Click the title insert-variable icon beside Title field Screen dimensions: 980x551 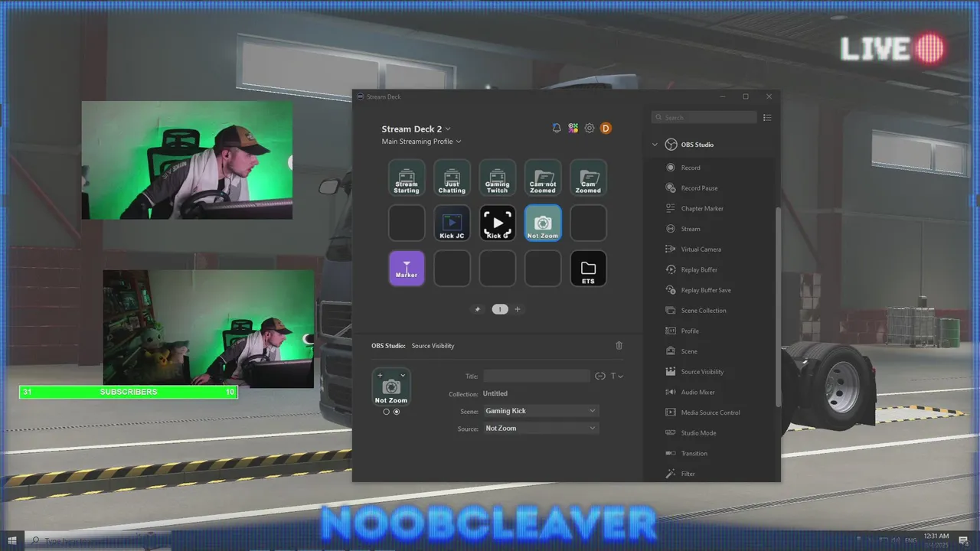pyautogui.click(x=600, y=376)
